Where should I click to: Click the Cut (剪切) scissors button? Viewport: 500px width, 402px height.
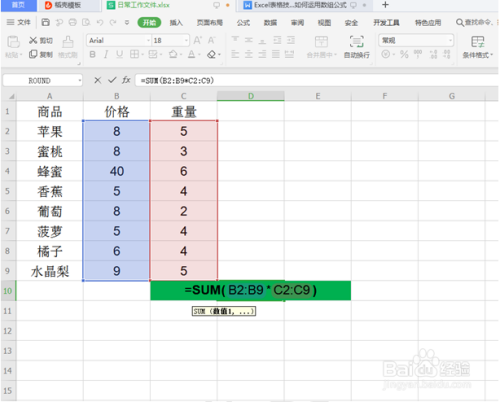point(41,41)
